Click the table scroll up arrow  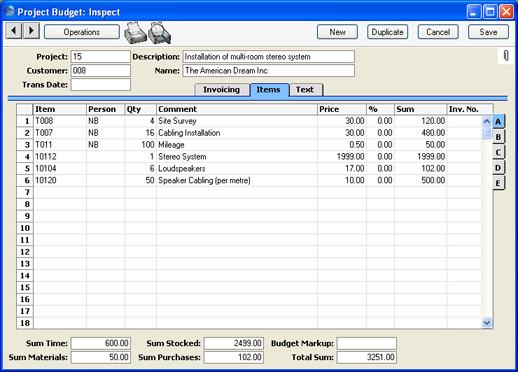click(487, 121)
